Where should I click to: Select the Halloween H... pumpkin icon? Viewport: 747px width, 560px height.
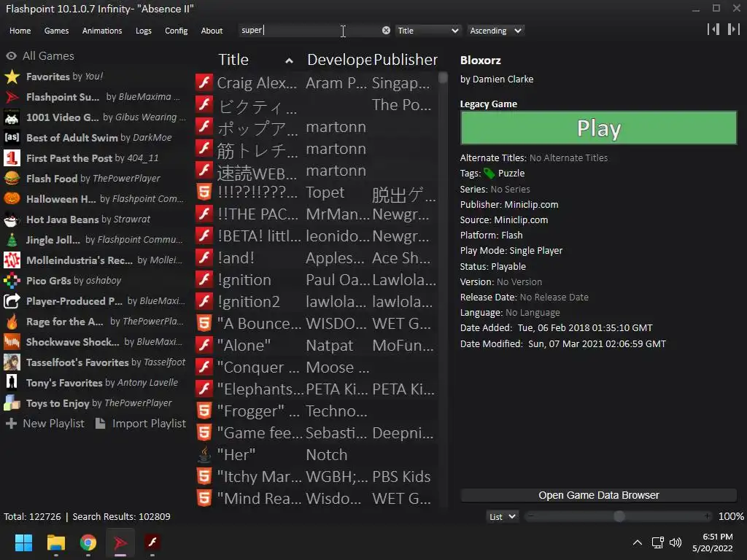(x=12, y=199)
